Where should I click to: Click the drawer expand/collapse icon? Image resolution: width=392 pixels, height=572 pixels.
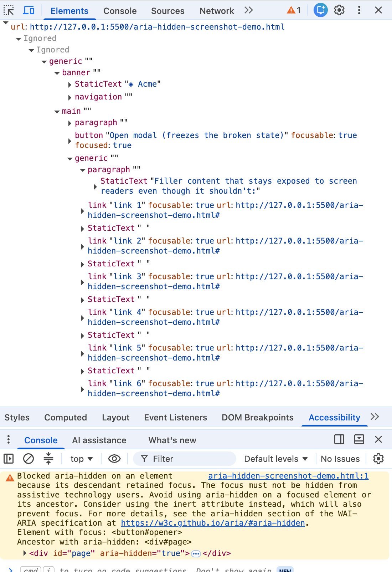(x=359, y=439)
